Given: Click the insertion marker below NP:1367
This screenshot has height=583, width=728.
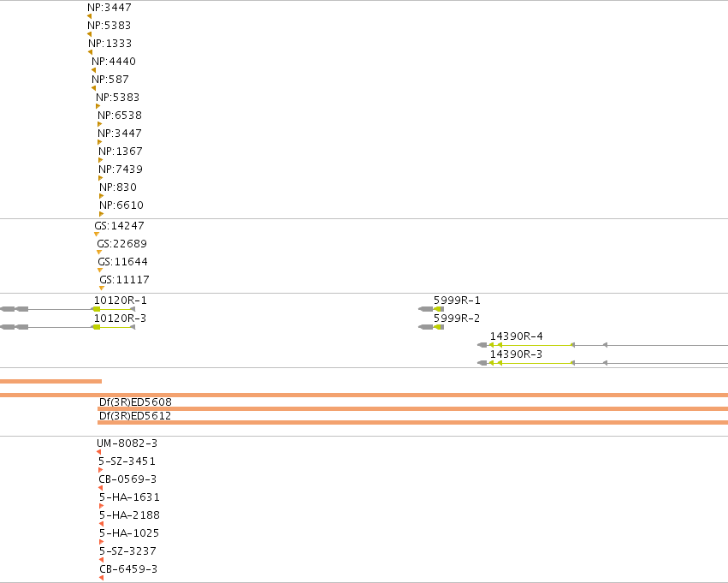Looking at the screenshot, I should click(100, 160).
